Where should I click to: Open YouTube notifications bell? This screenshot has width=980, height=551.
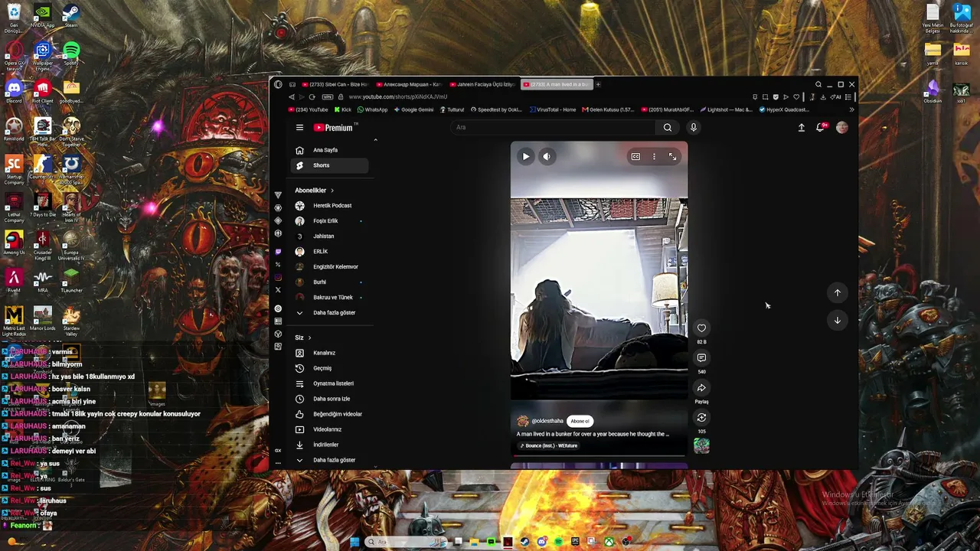(821, 128)
